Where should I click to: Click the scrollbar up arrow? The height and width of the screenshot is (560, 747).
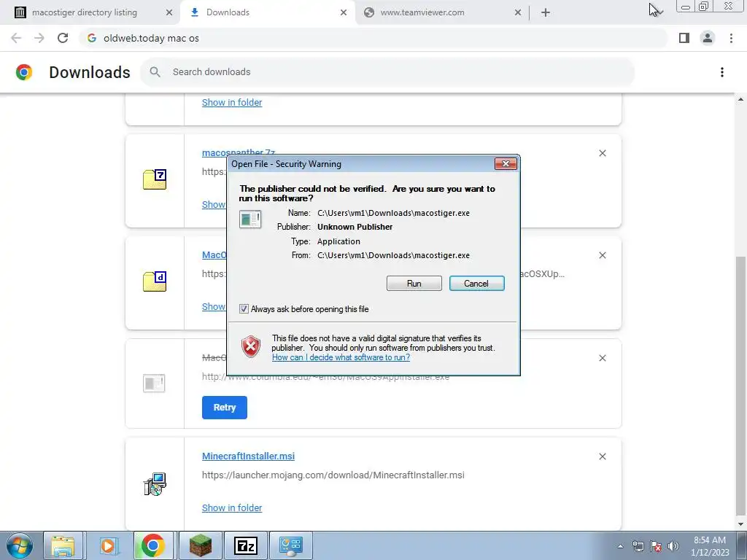740,99
